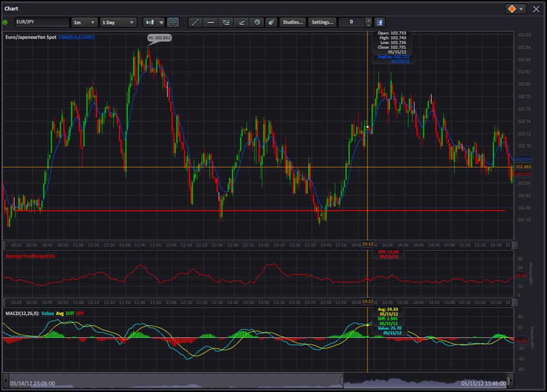Screen dimensions: 547x392
Task: Select the horizontal line drawing tool
Action: coord(211,22)
